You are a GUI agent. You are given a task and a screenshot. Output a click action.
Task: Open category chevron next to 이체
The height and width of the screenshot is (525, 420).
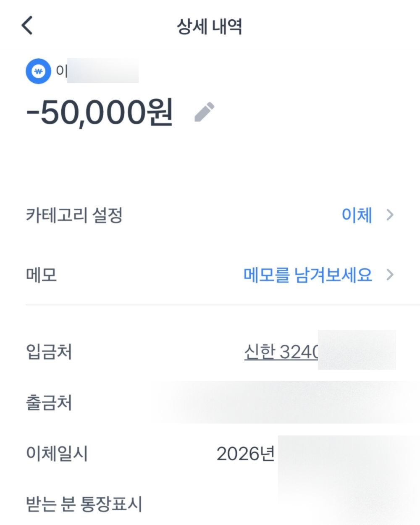click(x=390, y=215)
